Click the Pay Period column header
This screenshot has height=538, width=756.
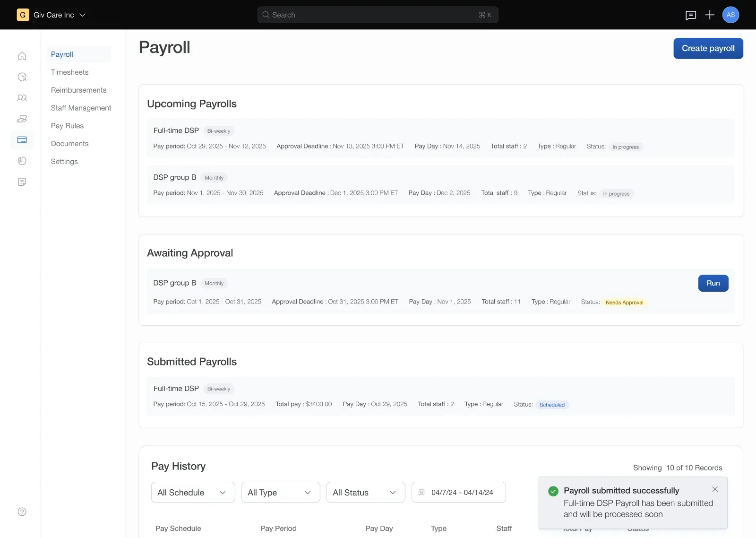point(278,529)
